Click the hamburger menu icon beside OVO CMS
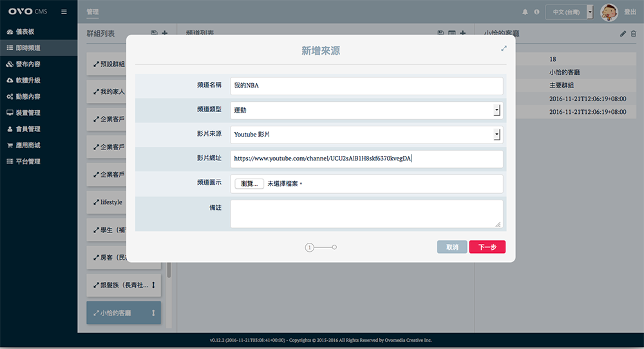Screen dimensions: 644x349 click(64, 12)
